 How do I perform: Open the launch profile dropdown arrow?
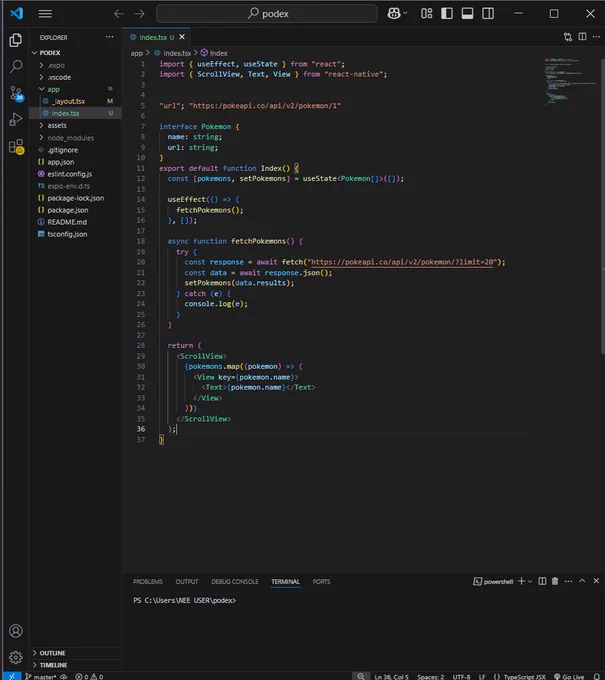click(530, 581)
